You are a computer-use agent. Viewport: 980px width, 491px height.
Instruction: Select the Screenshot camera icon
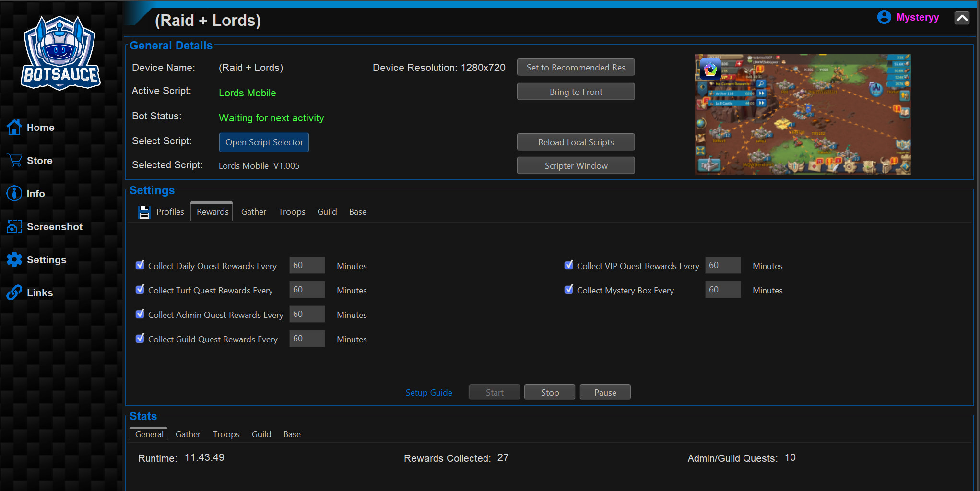point(14,226)
